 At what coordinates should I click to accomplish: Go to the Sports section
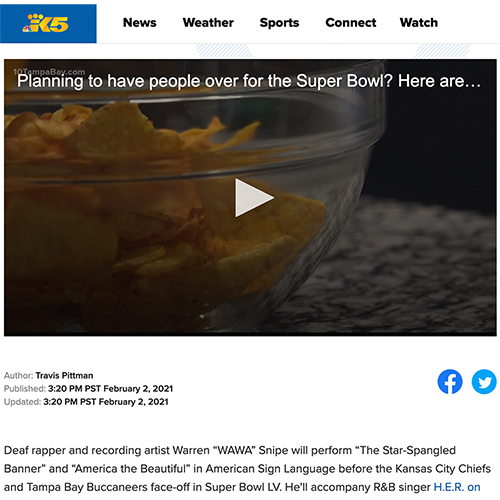tap(279, 23)
